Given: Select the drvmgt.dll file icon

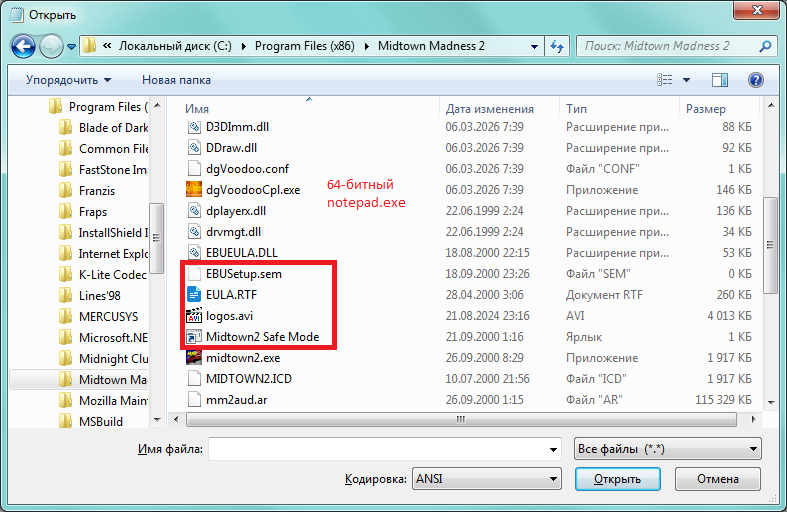Looking at the screenshot, I should pyautogui.click(x=194, y=232).
